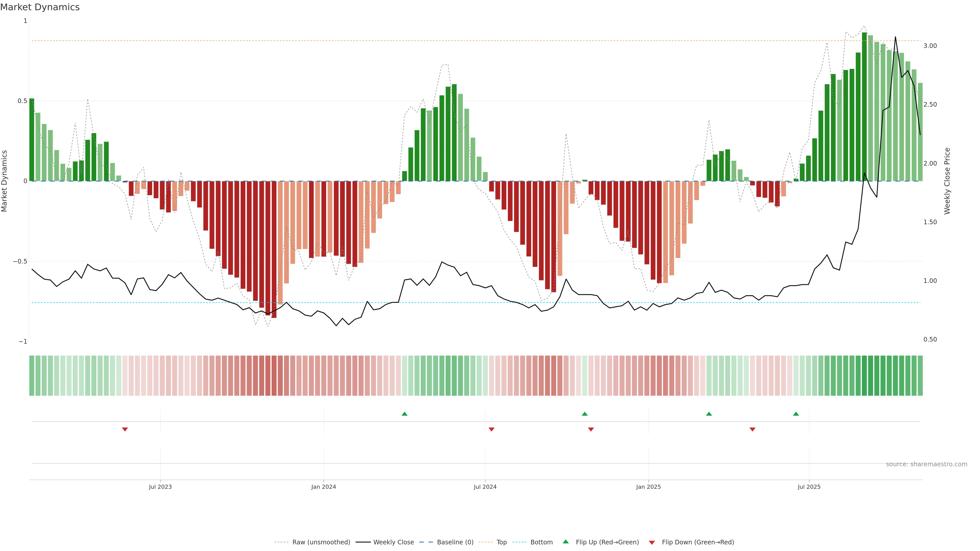This screenshot has height=551, width=980.
Task: Click the Weekly Close Price axis title
Action: click(947, 181)
